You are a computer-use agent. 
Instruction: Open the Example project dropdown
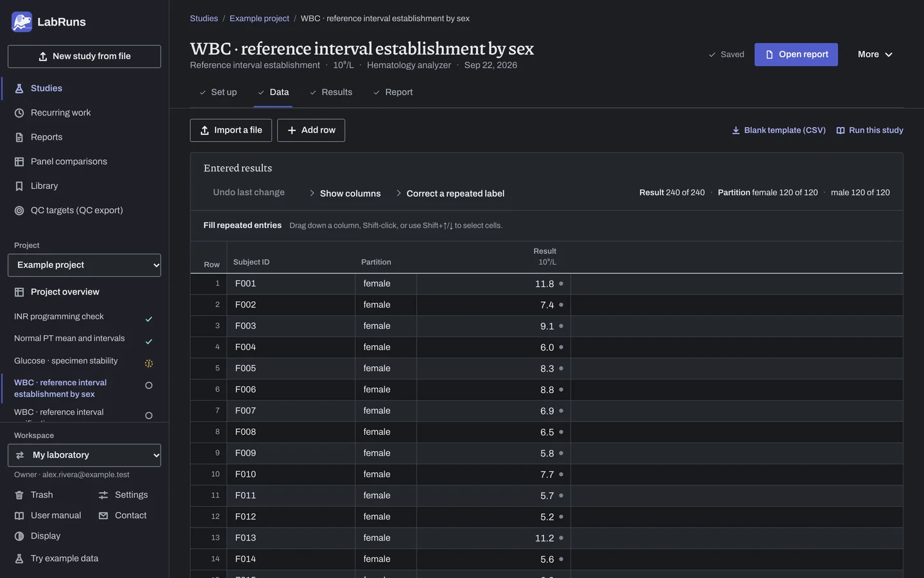coord(84,265)
